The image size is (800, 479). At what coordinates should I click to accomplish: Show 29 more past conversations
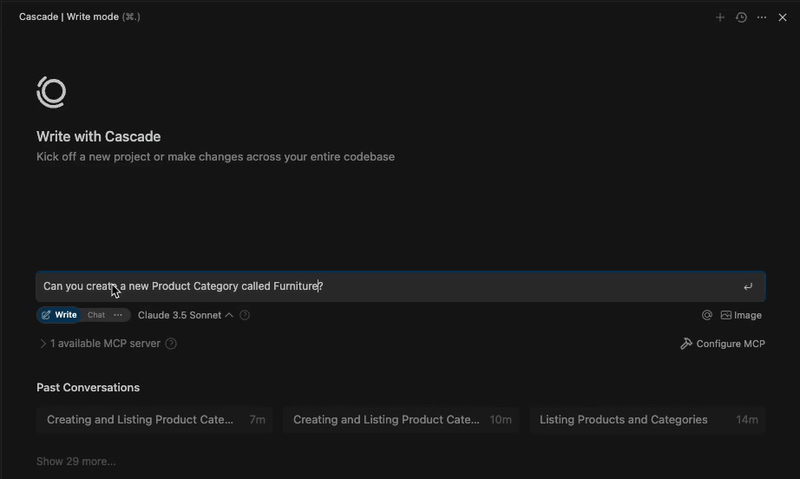(76, 461)
